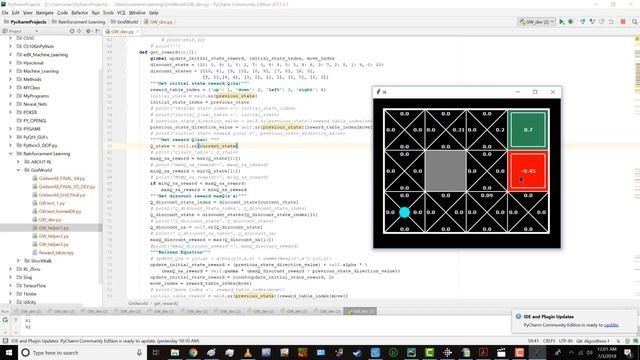This screenshot has height=360, width=640.
Task: Click the CRLF line separator in the status bar
Action: click(549, 341)
